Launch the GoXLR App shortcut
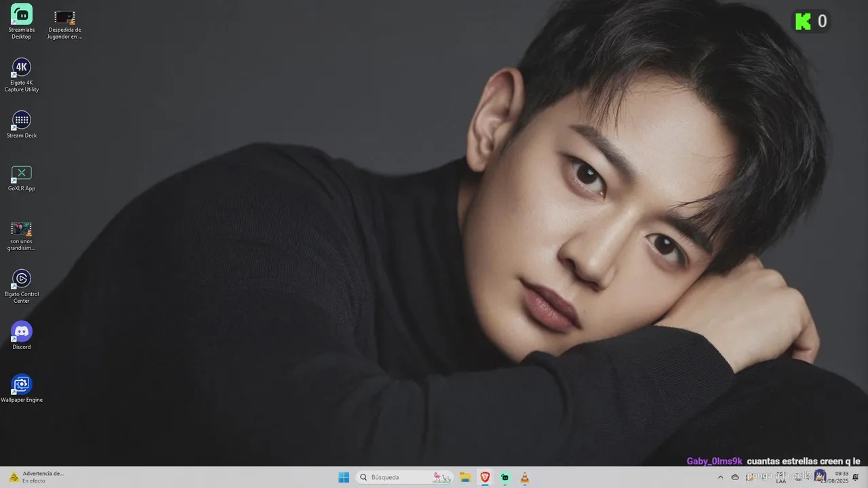The image size is (868, 488). [x=22, y=178]
